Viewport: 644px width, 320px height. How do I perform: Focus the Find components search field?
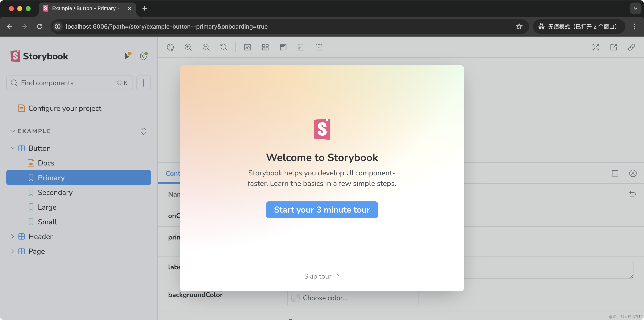point(70,83)
